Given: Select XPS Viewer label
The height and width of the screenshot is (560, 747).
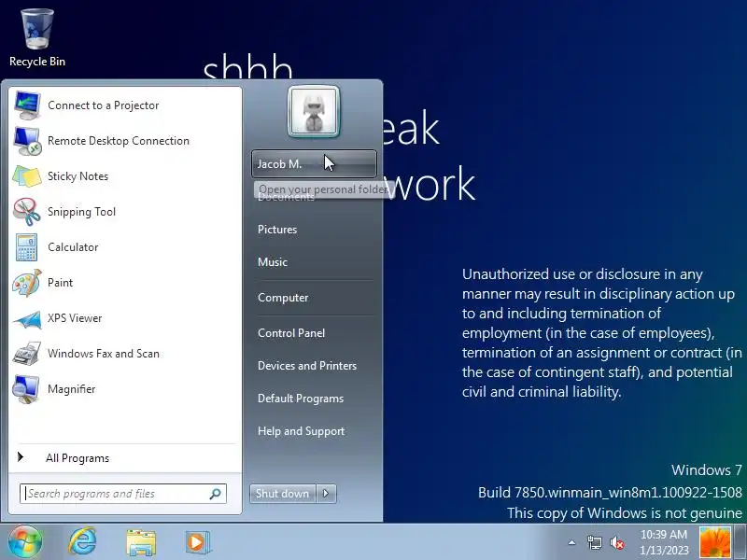Looking at the screenshot, I should click(75, 318).
